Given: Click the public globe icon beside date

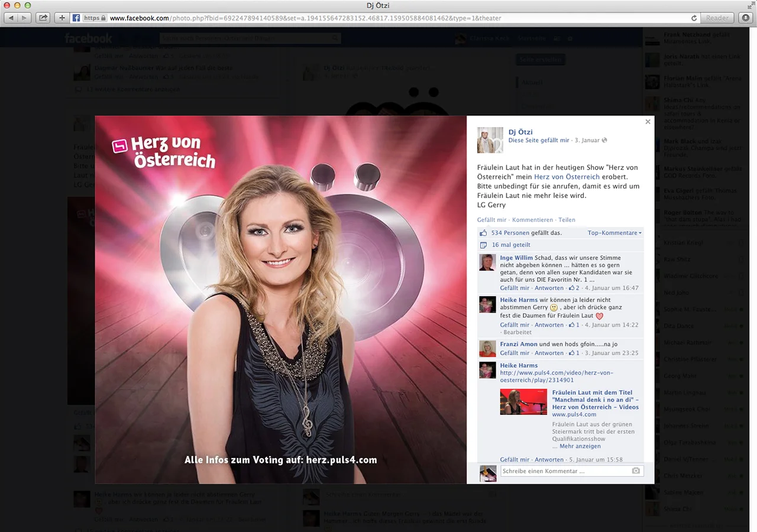Looking at the screenshot, I should pyautogui.click(x=604, y=140).
